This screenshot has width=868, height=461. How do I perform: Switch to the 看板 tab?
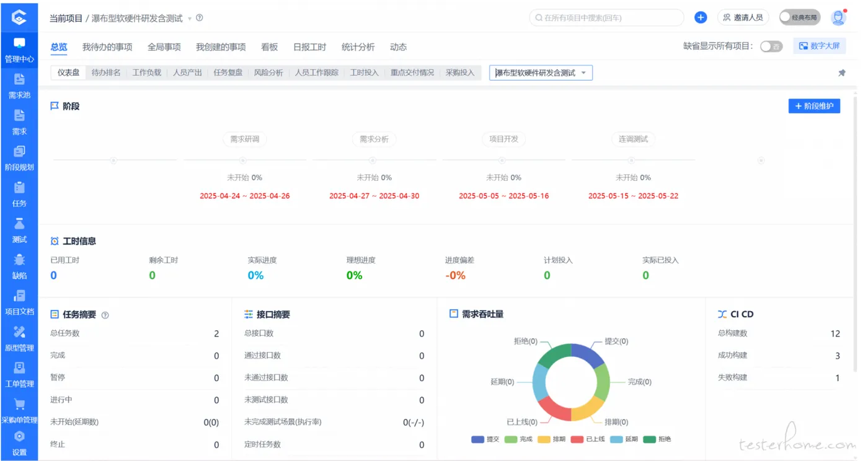point(269,47)
